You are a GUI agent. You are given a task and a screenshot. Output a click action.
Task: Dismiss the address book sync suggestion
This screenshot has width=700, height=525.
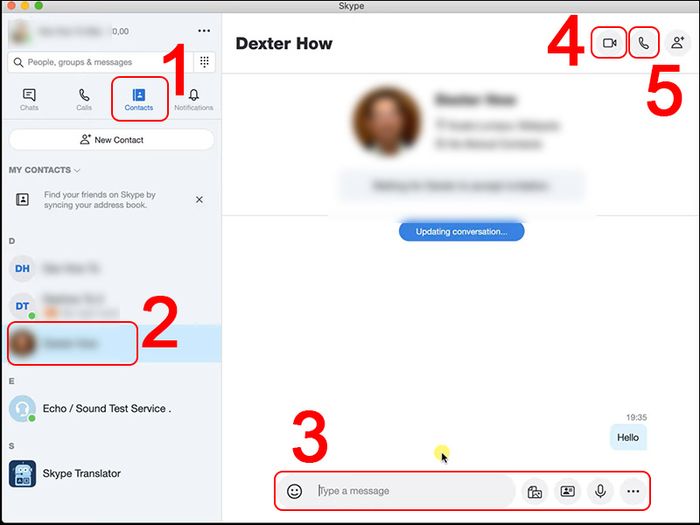coord(199,200)
